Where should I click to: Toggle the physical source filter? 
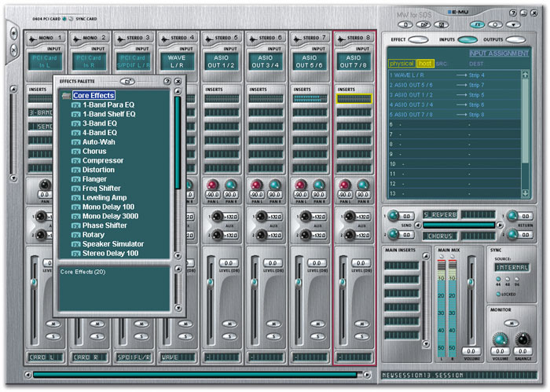[401, 63]
